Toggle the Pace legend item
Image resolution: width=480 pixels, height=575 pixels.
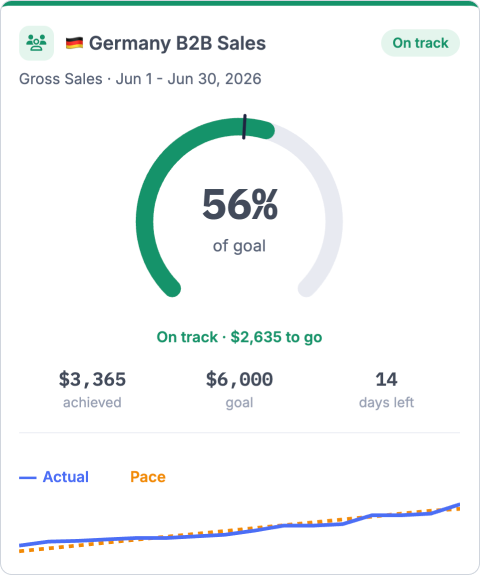(148, 477)
